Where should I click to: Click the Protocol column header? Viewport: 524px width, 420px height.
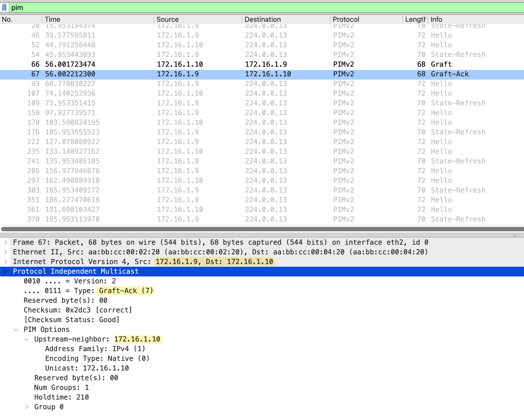[x=346, y=19]
